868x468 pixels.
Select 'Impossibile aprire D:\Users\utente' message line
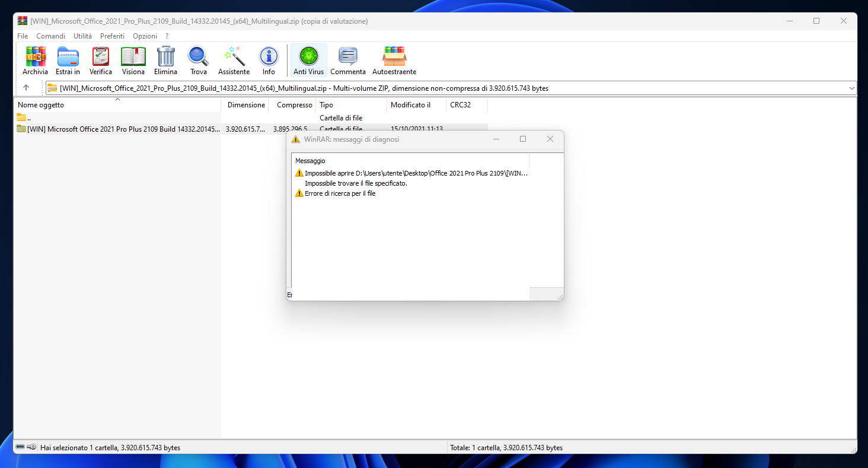point(416,173)
